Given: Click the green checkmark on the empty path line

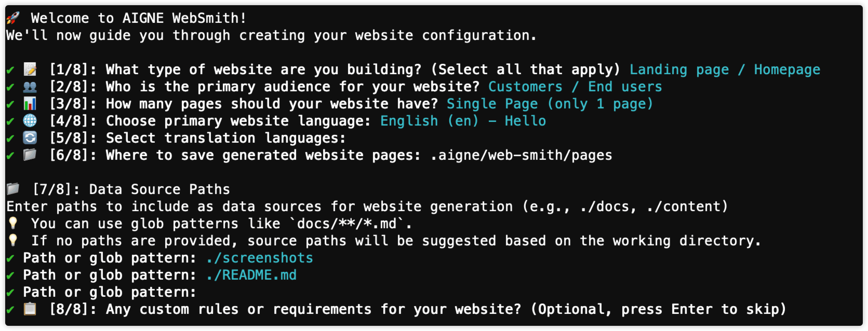Looking at the screenshot, I should [x=10, y=293].
